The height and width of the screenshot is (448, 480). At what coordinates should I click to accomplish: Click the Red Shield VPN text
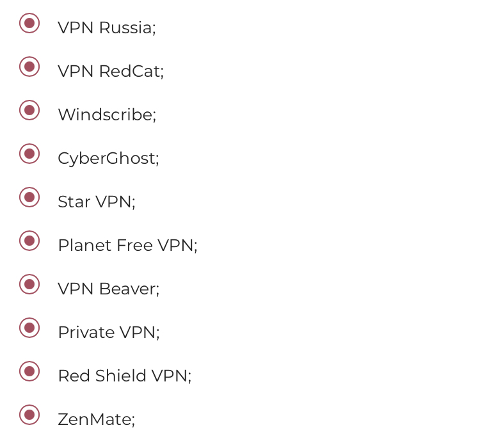pyautogui.click(x=124, y=376)
